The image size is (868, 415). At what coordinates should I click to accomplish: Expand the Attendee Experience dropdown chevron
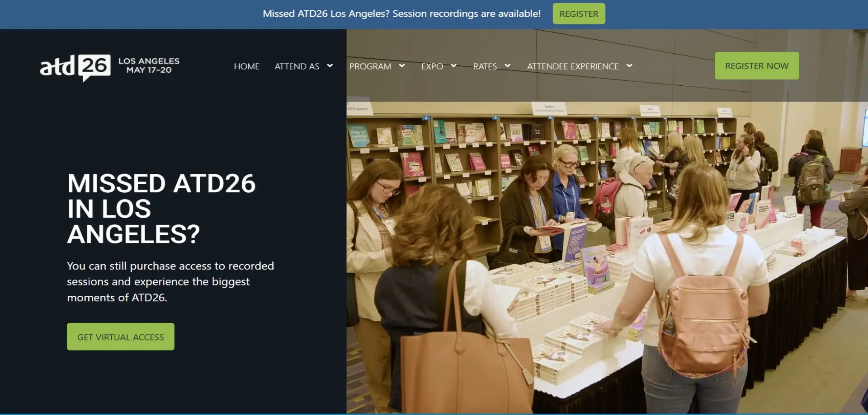click(x=629, y=66)
